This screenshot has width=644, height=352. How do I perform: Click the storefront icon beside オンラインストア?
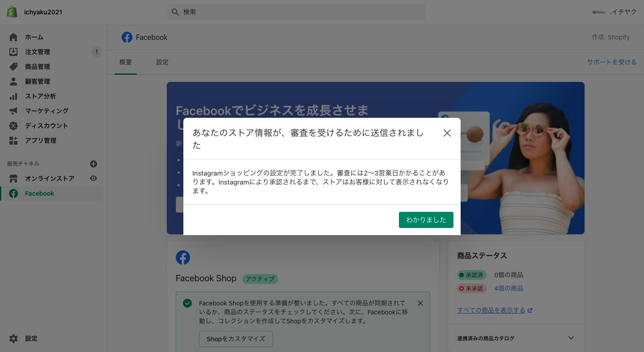13,179
